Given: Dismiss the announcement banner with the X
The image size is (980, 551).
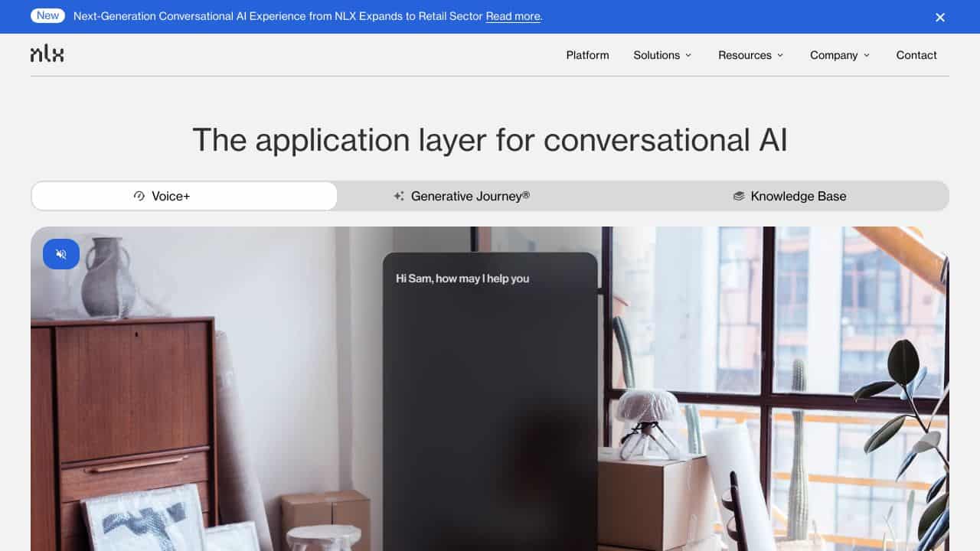Looking at the screenshot, I should 940,17.
